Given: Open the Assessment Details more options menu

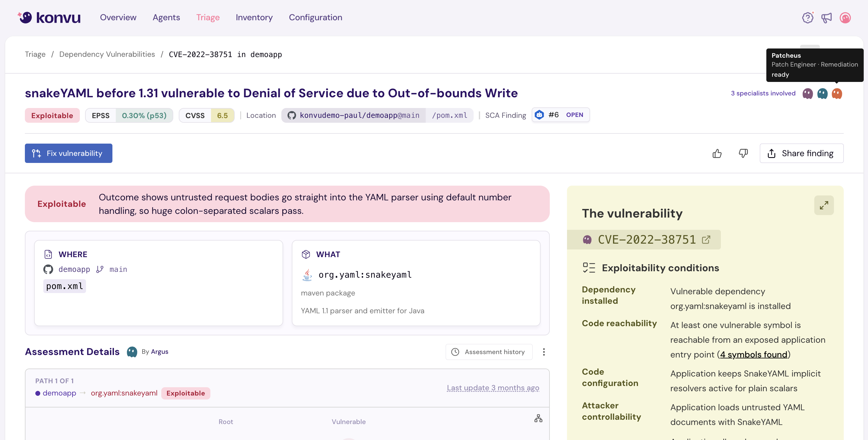Looking at the screenshot, I should coord(544,352).
